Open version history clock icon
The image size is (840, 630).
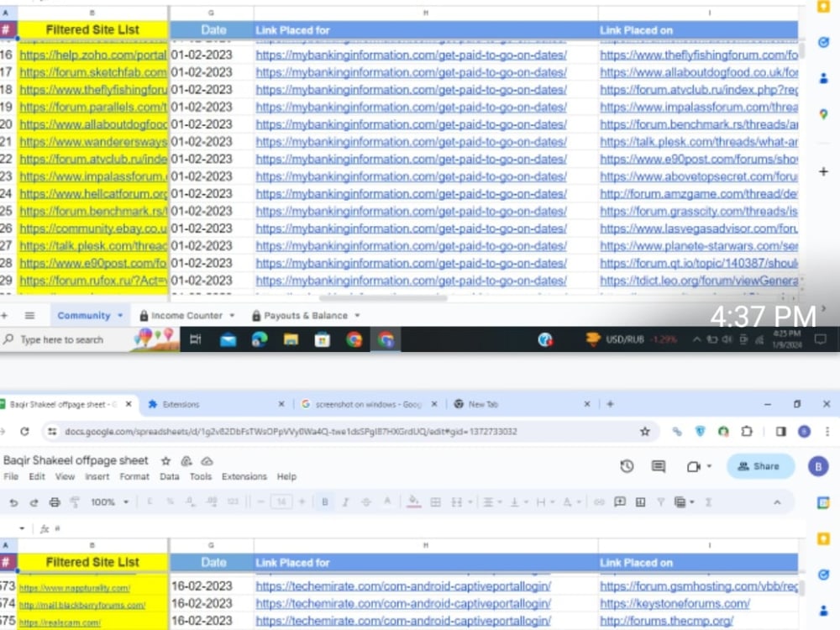pos(627,466)
